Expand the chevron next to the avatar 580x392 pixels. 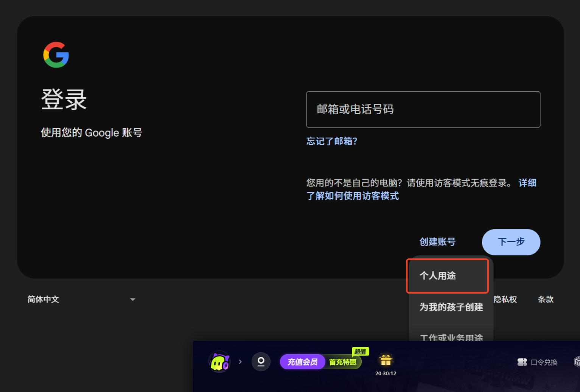[240, 362]
